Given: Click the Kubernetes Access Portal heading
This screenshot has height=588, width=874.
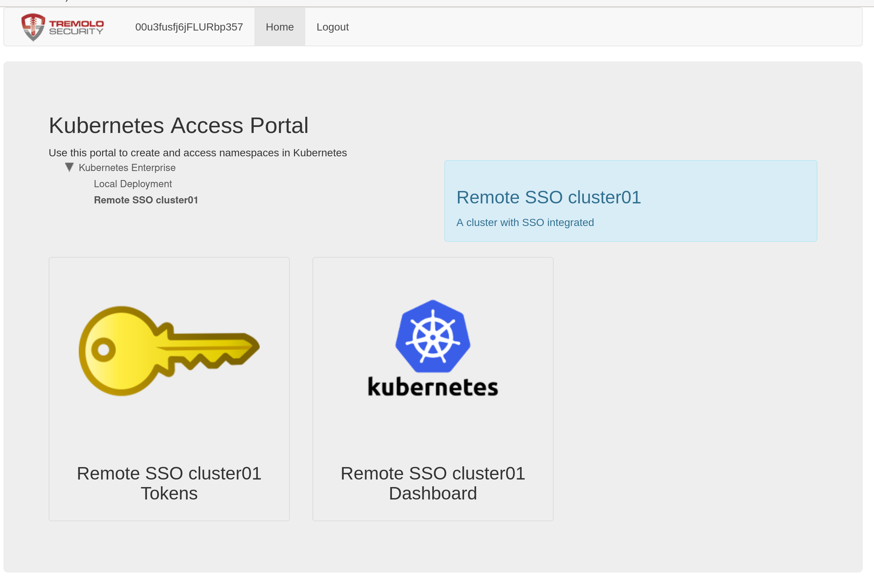Looking at the screenshot, I should [179, 125].
